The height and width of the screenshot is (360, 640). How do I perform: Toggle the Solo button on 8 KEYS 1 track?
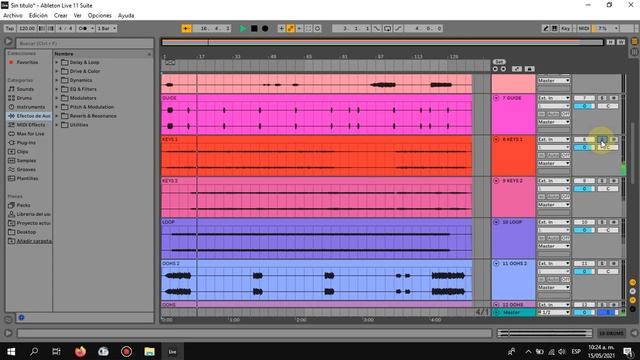(x=602, y=139)
